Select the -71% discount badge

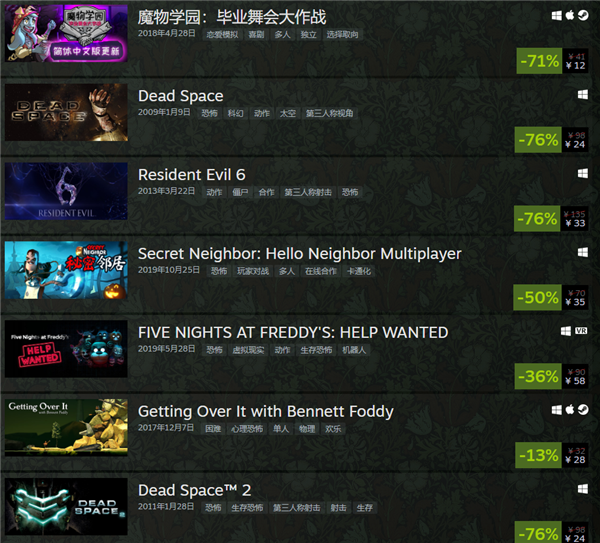coord(539,61)
